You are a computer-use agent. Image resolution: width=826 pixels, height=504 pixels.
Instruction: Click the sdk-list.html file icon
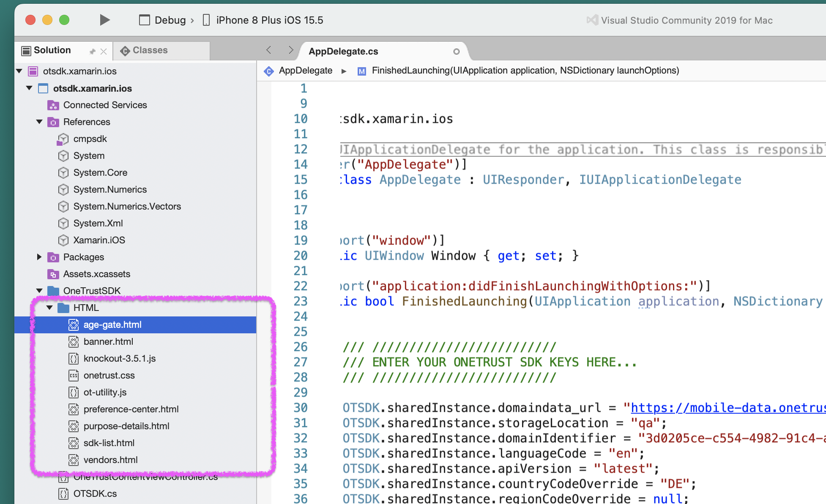pyautogui.click(x=74, y=443)
